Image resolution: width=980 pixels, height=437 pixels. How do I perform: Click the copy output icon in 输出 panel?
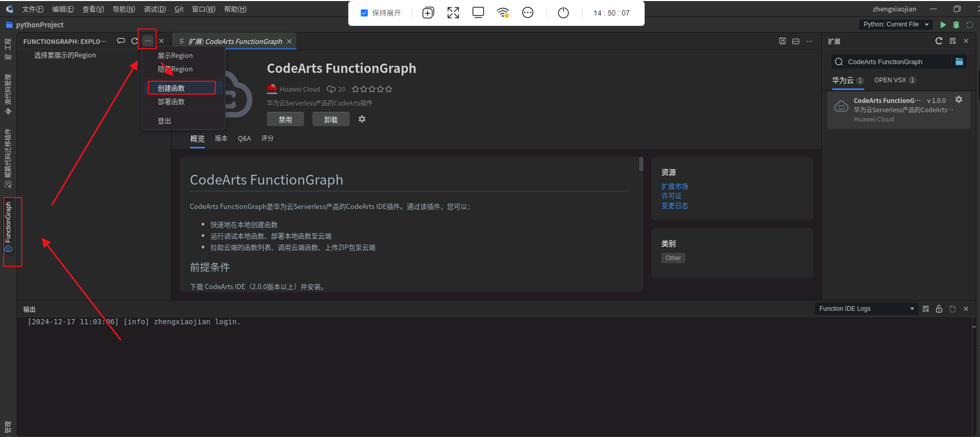(953, 309)
